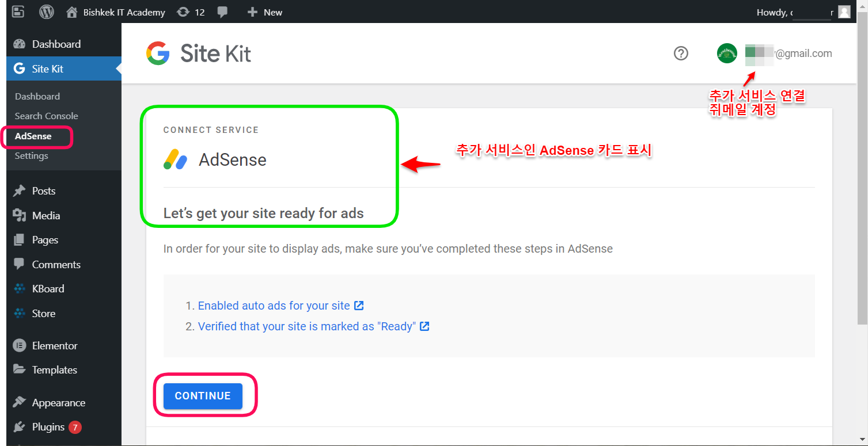The height and width of the screenshot is (446, 868).
Task: Open the Search Console submenu item
Action: coord(47,116)
